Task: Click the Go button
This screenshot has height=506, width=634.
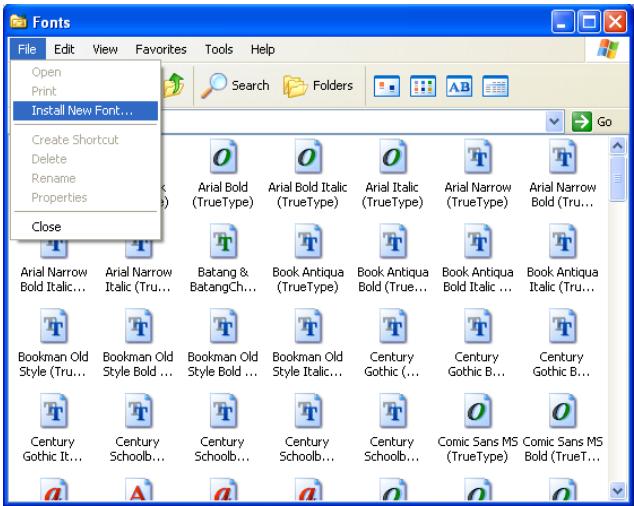Action: 592,121
